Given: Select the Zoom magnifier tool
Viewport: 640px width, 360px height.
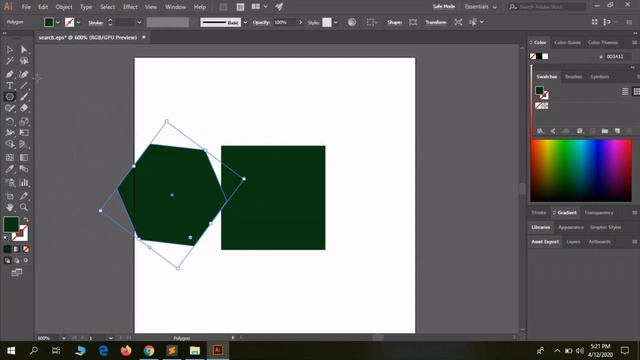Looking at the screenshot, I should point(24,207).
